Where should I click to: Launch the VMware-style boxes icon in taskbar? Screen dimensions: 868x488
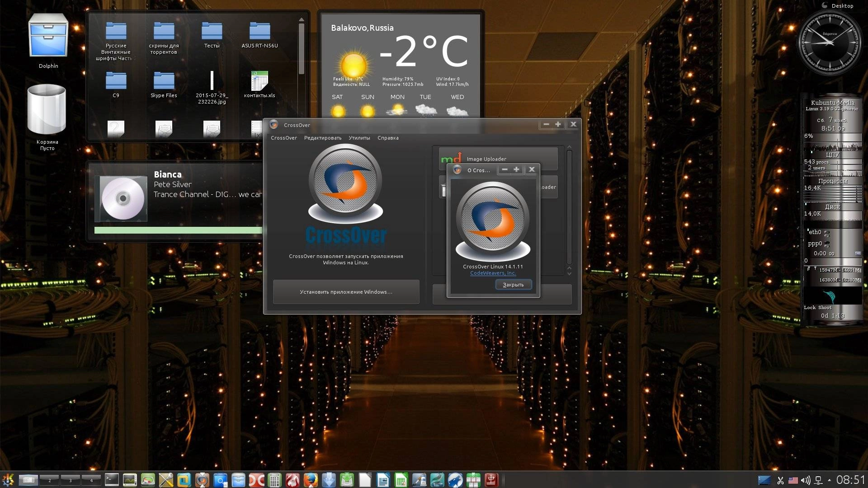coord(184,479)
